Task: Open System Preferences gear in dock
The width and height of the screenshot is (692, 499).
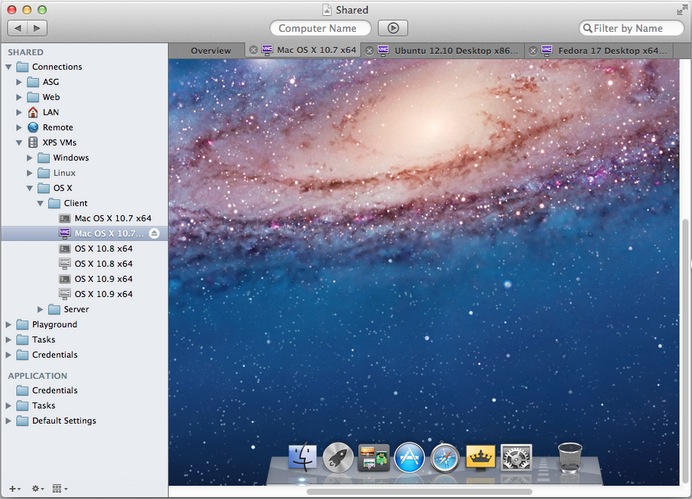Action: 516,458
